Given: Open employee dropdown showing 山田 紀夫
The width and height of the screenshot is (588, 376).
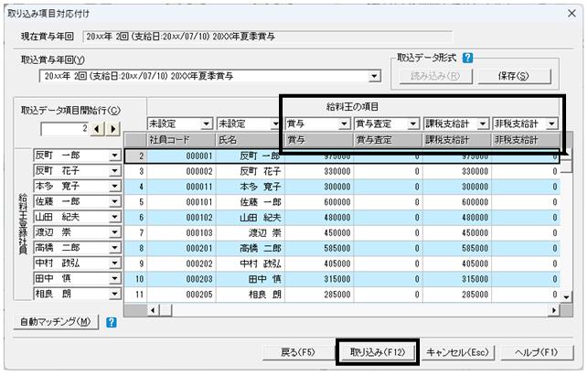Looking at the screenshot, I should pos(114,217).
